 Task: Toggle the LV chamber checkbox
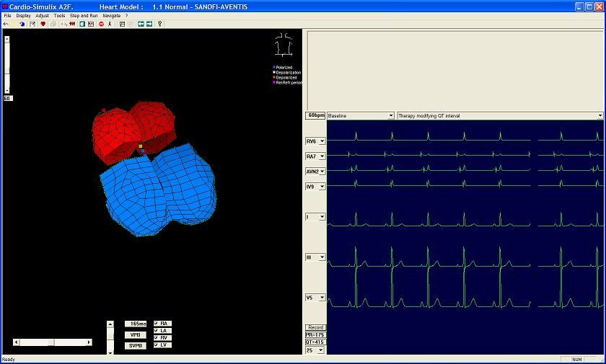[157, 345]
